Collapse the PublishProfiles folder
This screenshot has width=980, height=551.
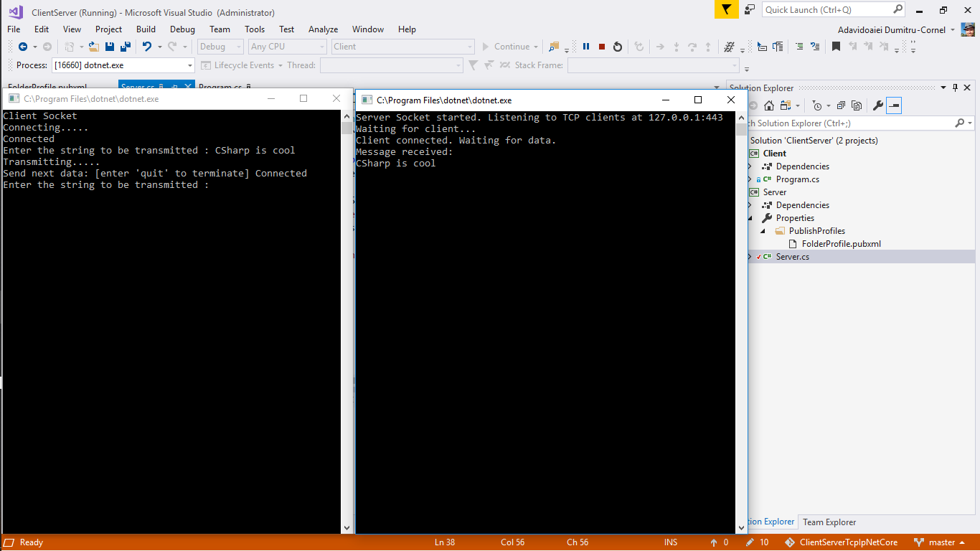coord(763,230)
